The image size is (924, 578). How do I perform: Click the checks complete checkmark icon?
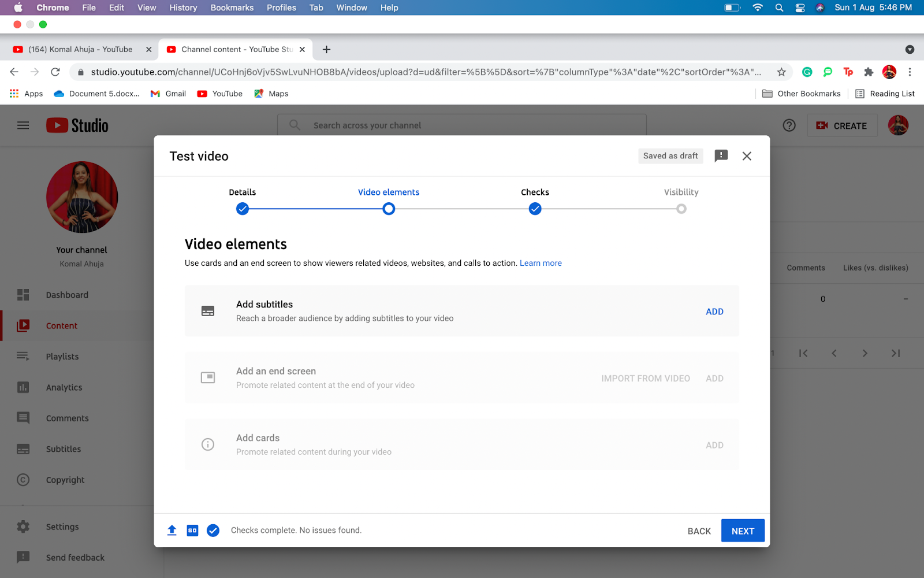click(213, 530)
